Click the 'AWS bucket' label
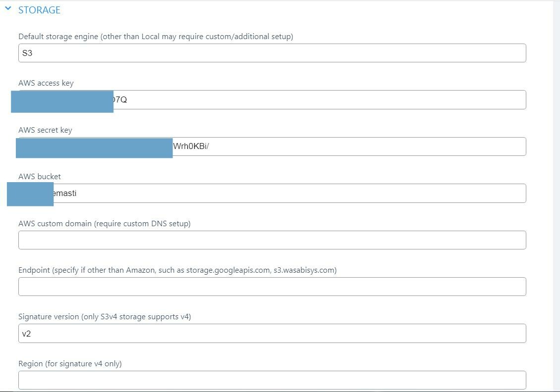Image resolution: width=560 pixels, height=392 pixels. 40,177
